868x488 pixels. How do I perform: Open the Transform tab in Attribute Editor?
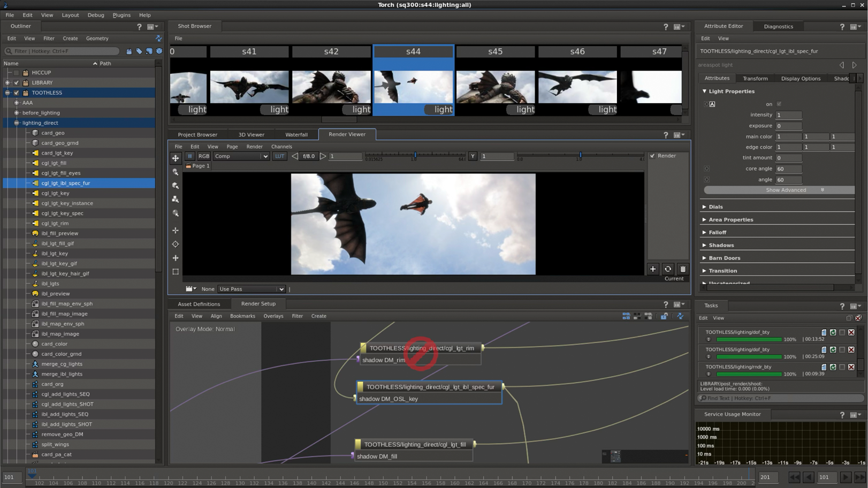(755, 79)
